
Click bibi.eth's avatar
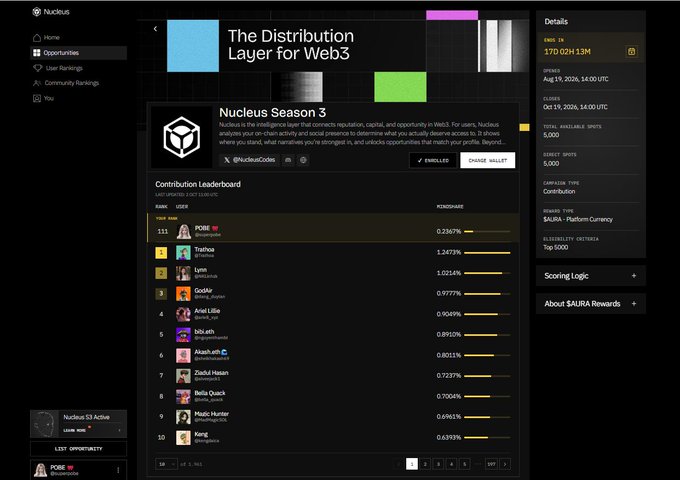pyautogui.click(x=183, y=335)
